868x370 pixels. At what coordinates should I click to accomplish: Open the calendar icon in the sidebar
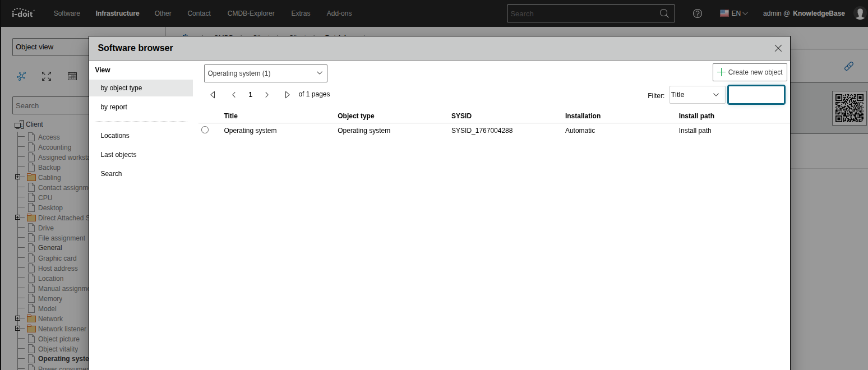coord(72,76)
